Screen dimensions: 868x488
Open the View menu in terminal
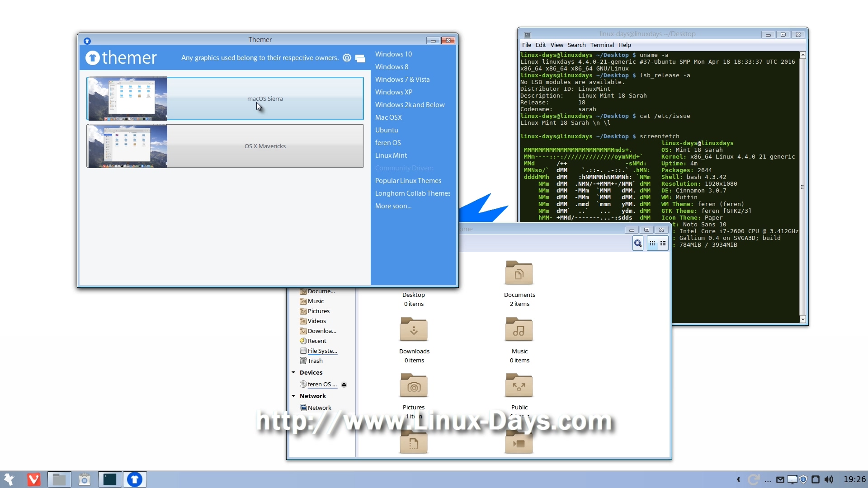557,45
